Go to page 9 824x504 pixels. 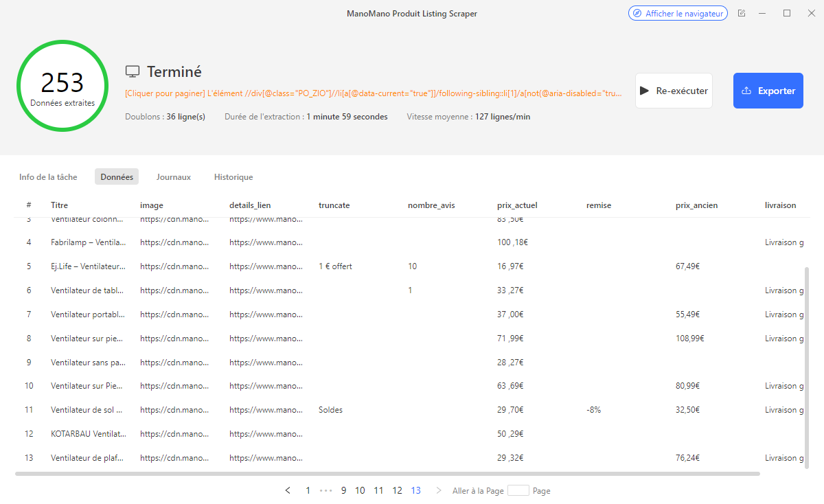click(343, 490)
